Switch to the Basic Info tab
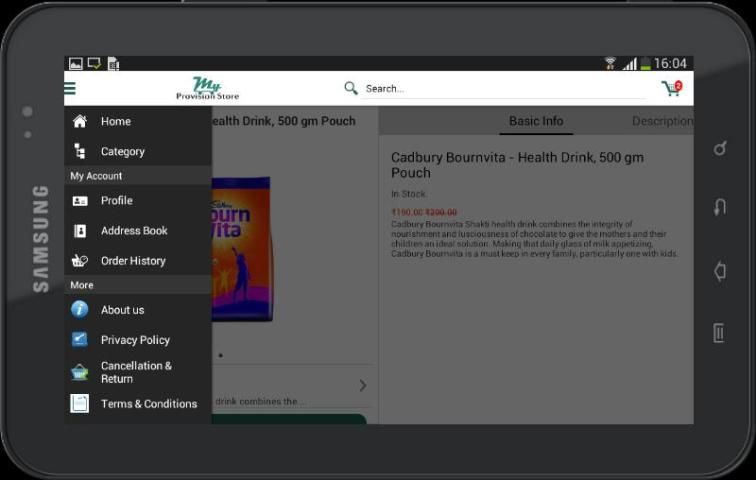This screenshot has height=480, width=756. coord(536,121)
